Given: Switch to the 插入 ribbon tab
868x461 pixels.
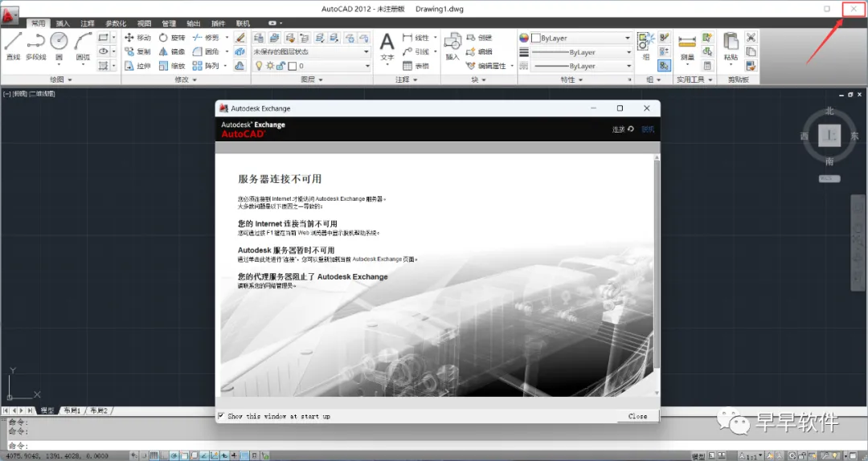Looking at the screenshot, I should 63,23.
